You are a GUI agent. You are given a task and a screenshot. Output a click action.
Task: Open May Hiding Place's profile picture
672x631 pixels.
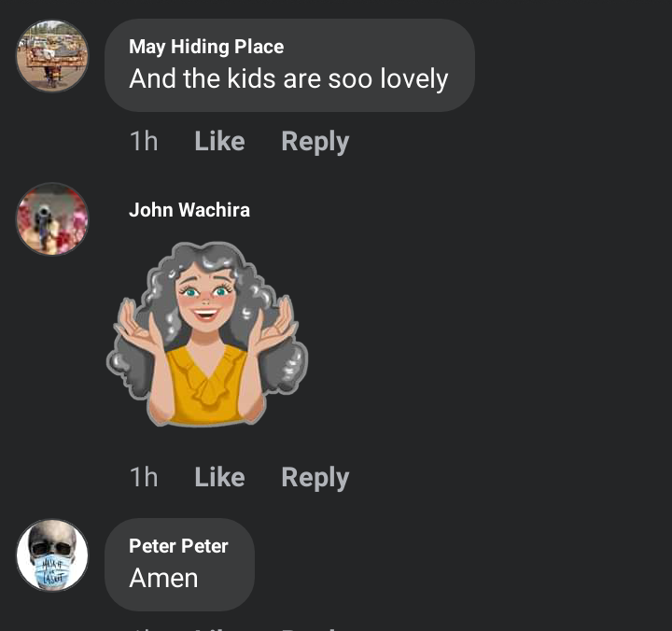[x=52, y=56]
